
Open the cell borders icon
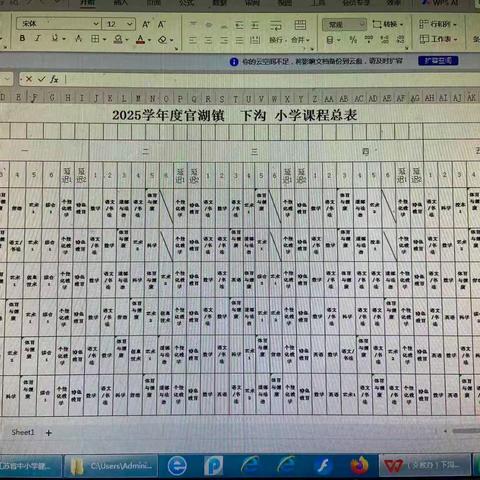click(x=95, y=39)
